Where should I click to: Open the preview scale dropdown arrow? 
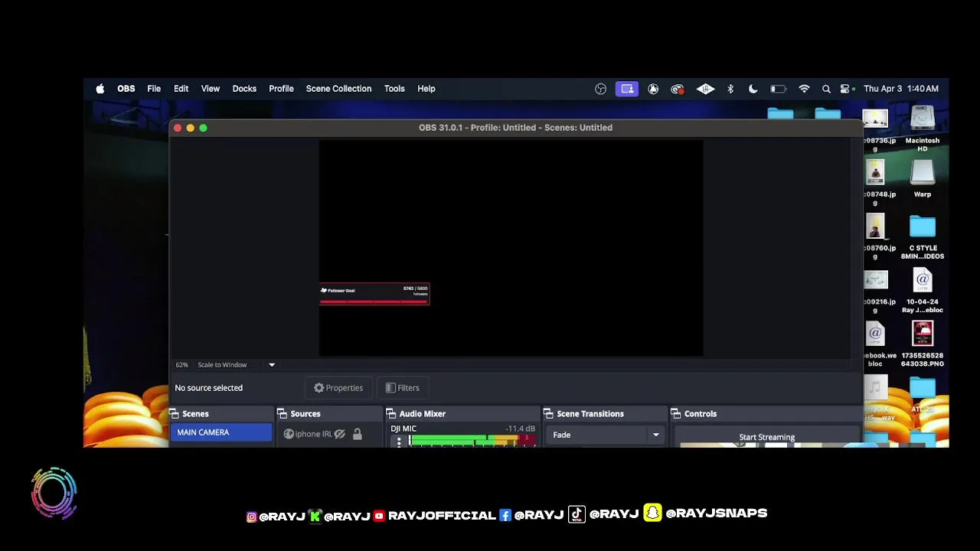tap(272, 365)
